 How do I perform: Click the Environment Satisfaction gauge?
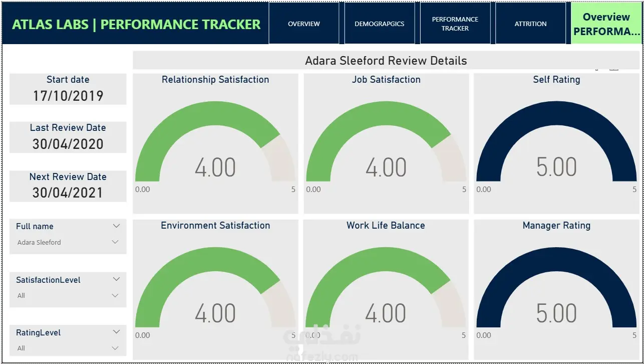[215, 289]
